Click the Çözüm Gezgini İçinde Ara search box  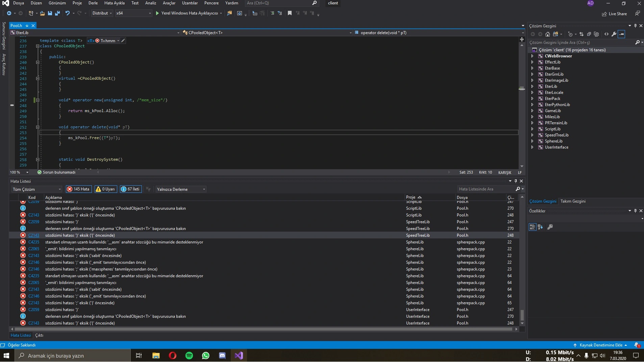coord(581,43)
